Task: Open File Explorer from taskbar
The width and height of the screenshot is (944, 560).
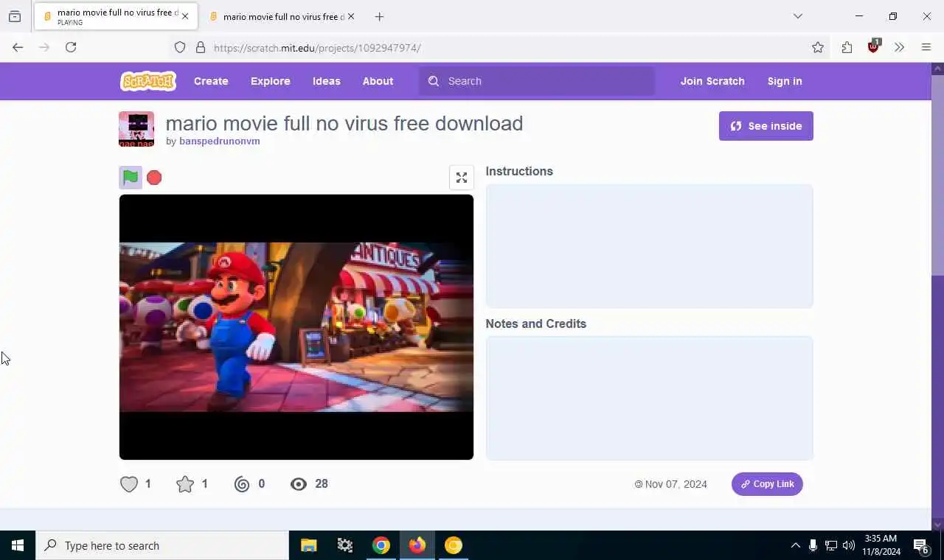Action: 309,545
